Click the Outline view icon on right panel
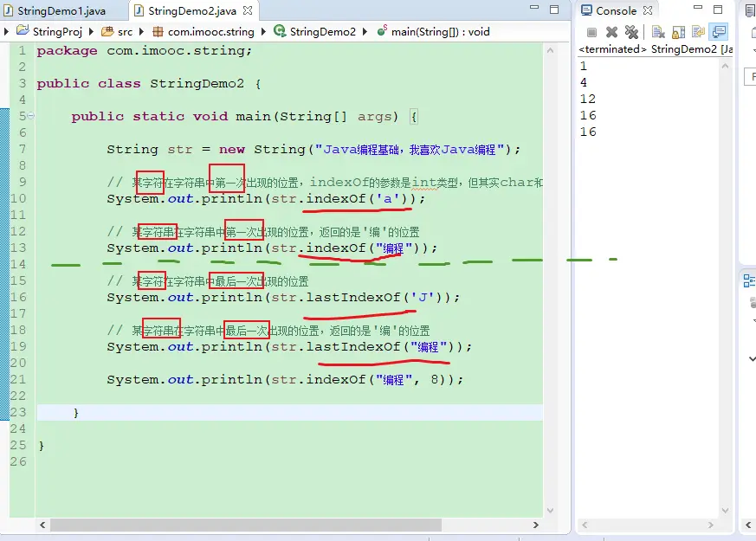 click(750, 280)
